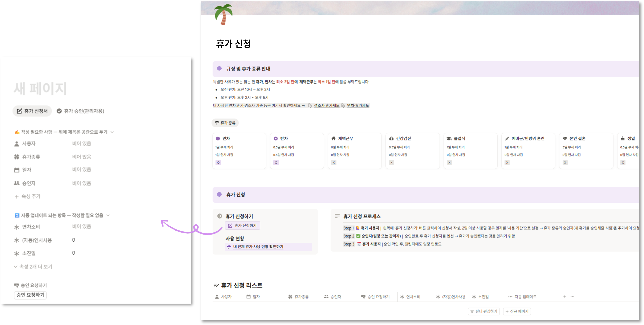Click the O tag on 연차 card

point(218,163)
